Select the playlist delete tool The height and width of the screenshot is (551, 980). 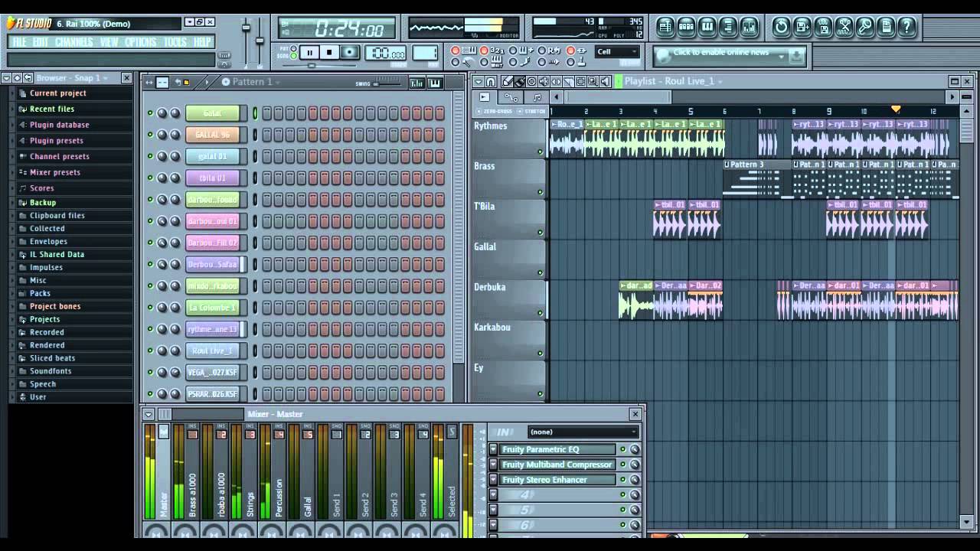point(531,81)
